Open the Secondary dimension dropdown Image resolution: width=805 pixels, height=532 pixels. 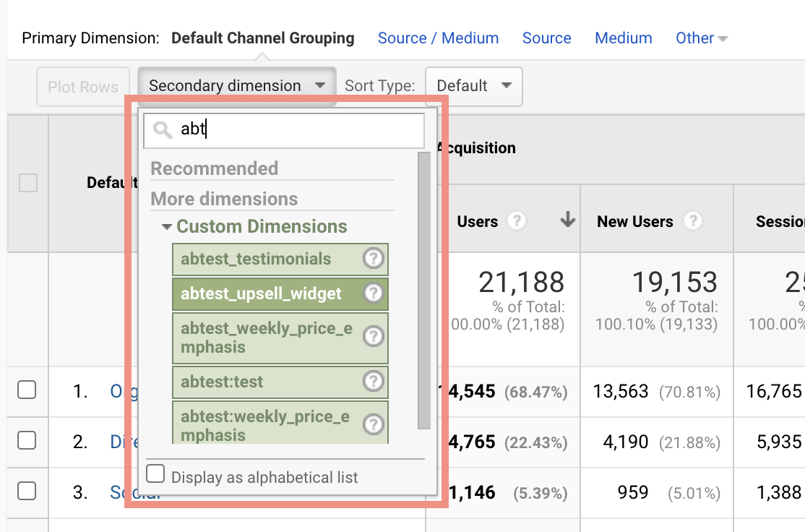[236, 86]
